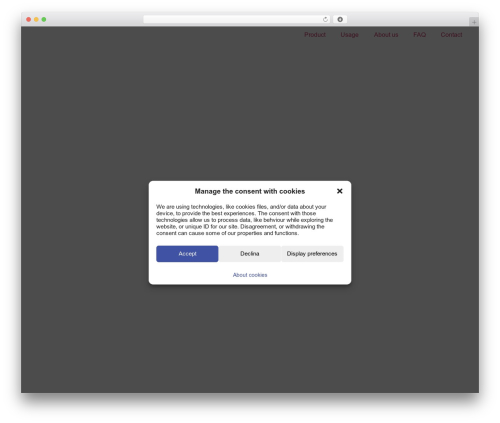Close the cookie consent dialog with X
Screen dimensions: 500x423
[339, 191]
